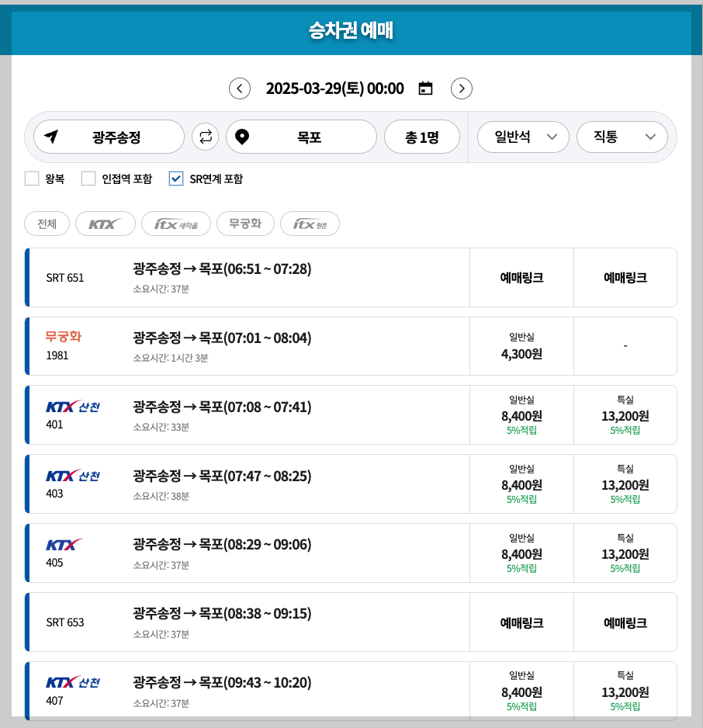Click the location pin icon in 목포
The width and height of the screenshot is (703, 728).
pyautogui.click(x=242, y=137)
